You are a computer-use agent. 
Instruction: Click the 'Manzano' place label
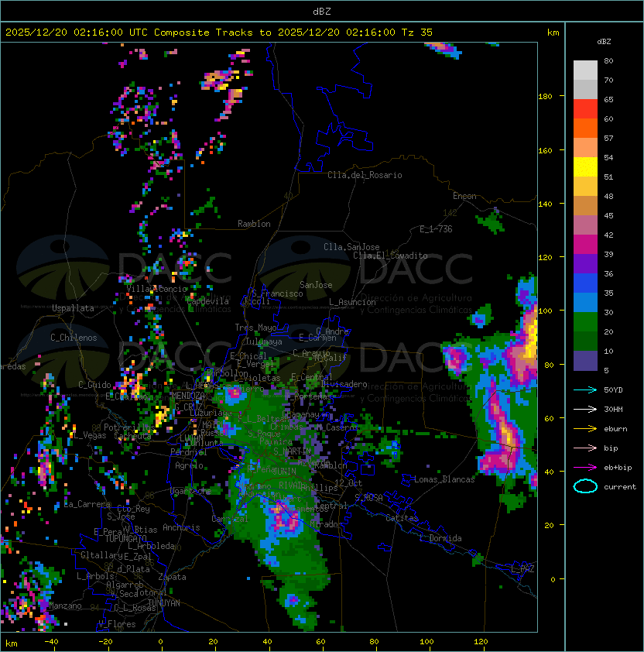[65, 606]
